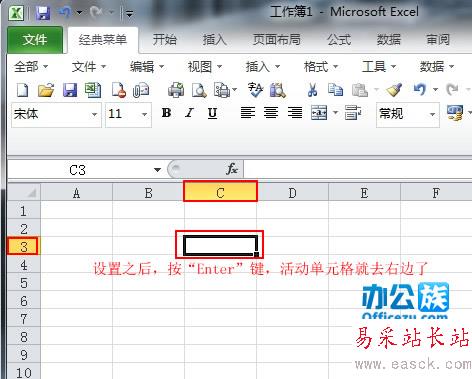Click the send as email attachment icon
472x379 pixels.
point(141,90)
